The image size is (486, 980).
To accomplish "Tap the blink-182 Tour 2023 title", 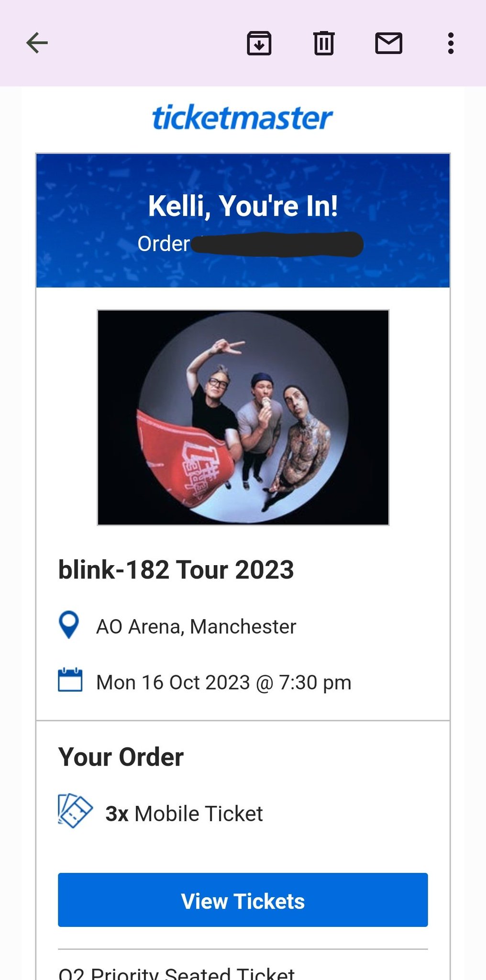I will click(176, 569).
